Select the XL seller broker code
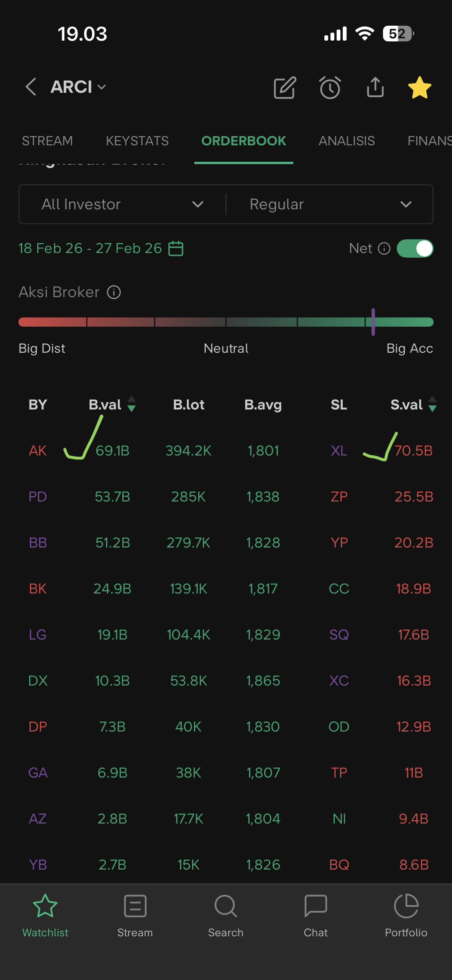Image resolution: width=452 pixels, height=980 pixels. point(339,451)
